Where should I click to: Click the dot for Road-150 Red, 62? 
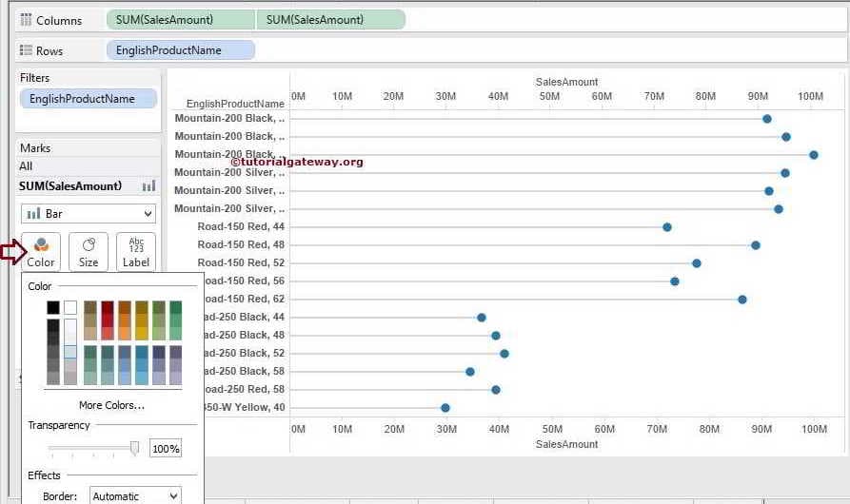(x=742, y=300)
